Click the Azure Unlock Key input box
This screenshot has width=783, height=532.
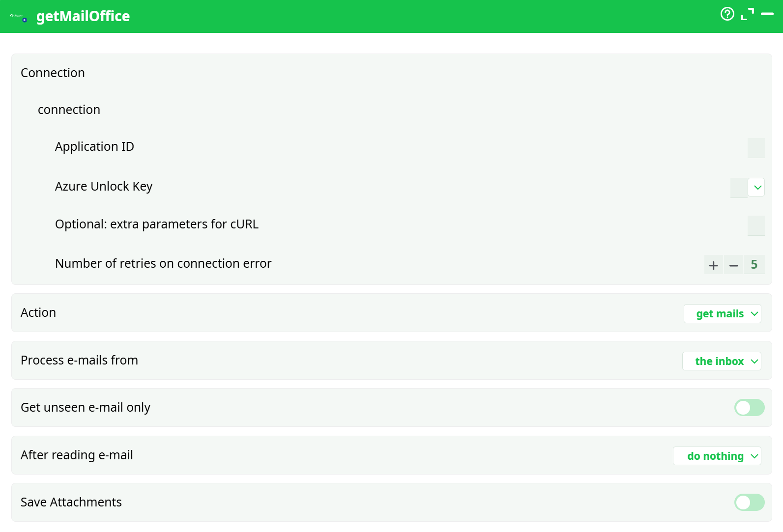[x=738, y=188]
